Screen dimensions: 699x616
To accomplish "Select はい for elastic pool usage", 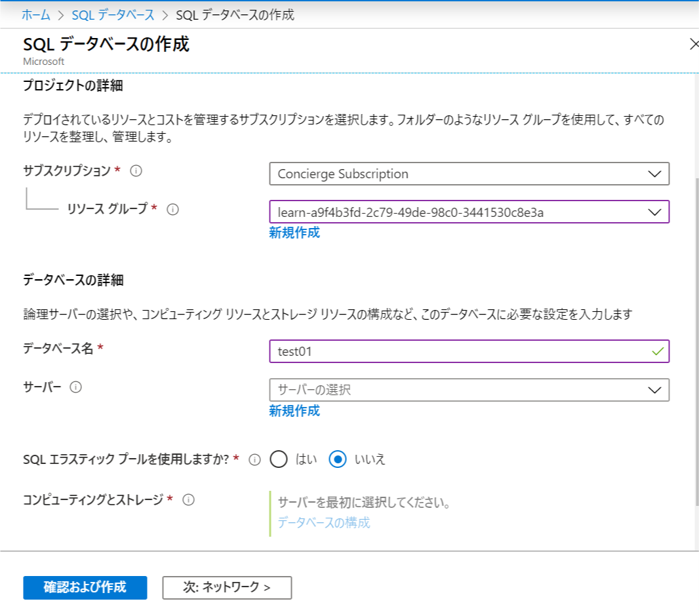I will click(x=279, y=459).
